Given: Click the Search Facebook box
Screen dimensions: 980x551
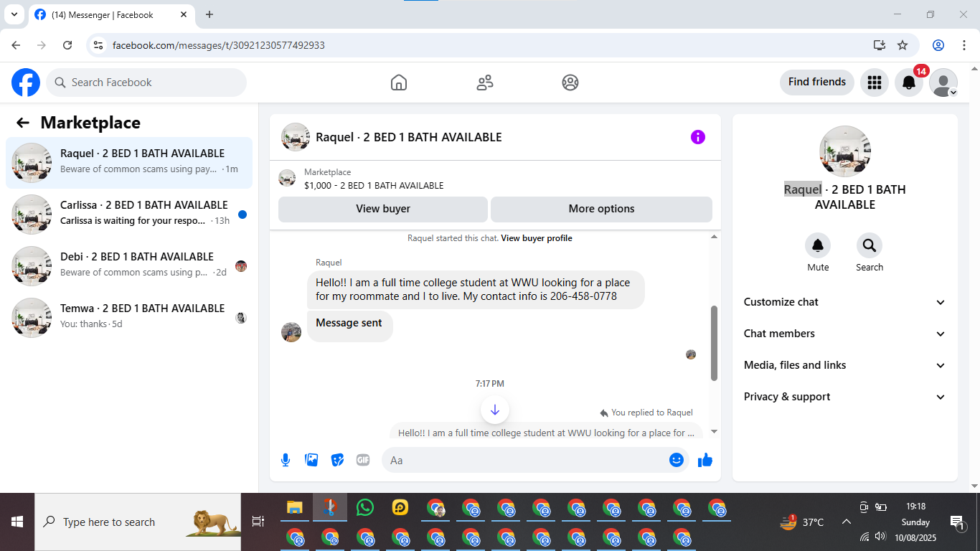Looking at the screenshot, I should [x=146, y=83].
